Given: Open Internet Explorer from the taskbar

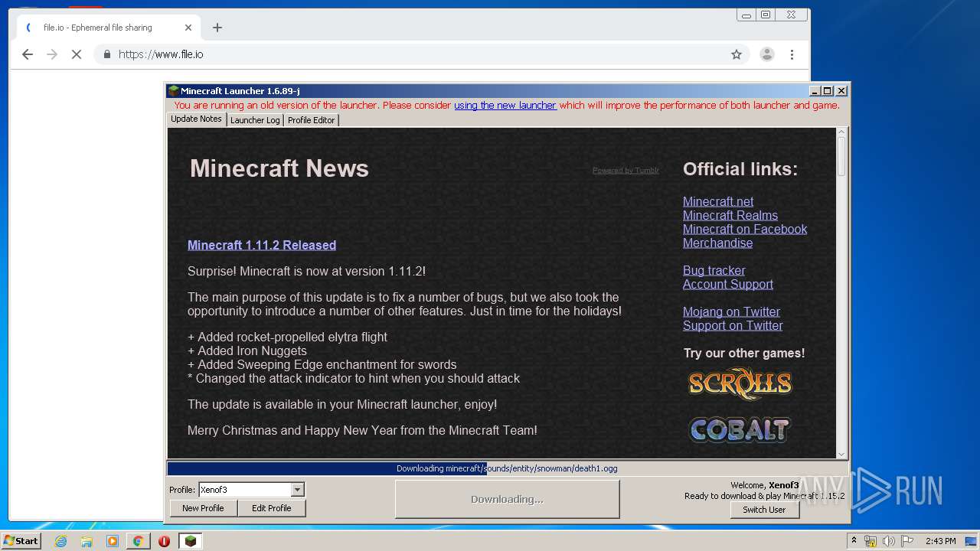Looking at the screenshot, I should click(x=60, y=541).
